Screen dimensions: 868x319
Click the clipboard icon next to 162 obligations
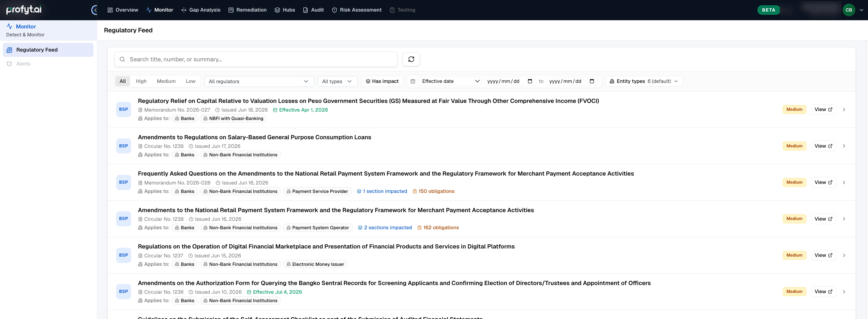419,228
